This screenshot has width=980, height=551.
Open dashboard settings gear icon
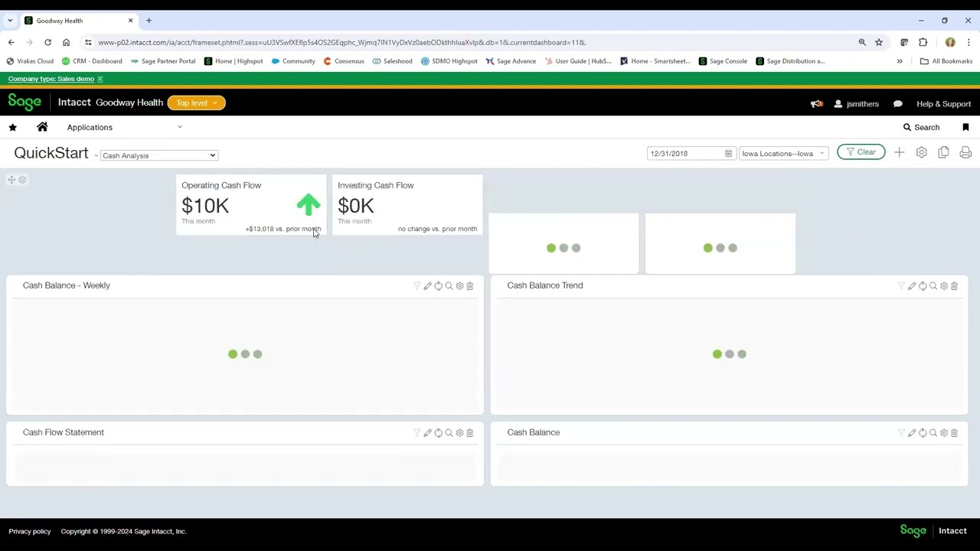click(x=922, y=152)
